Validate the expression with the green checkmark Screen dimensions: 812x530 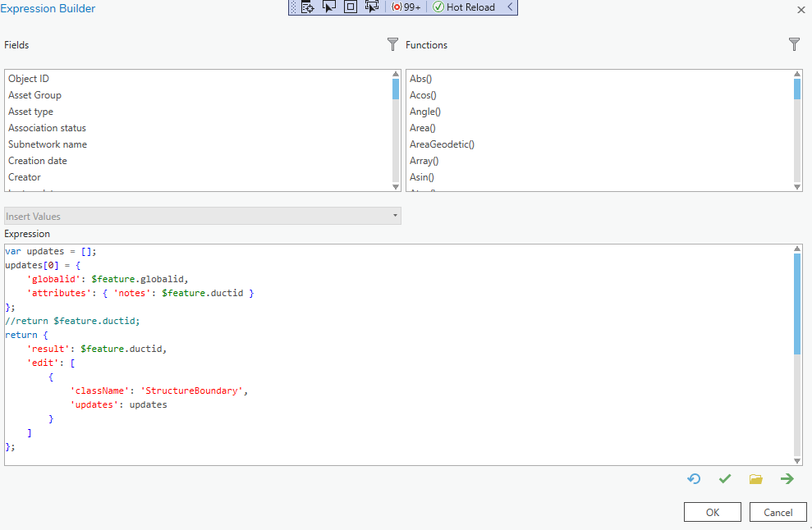(x=725, y=478)
